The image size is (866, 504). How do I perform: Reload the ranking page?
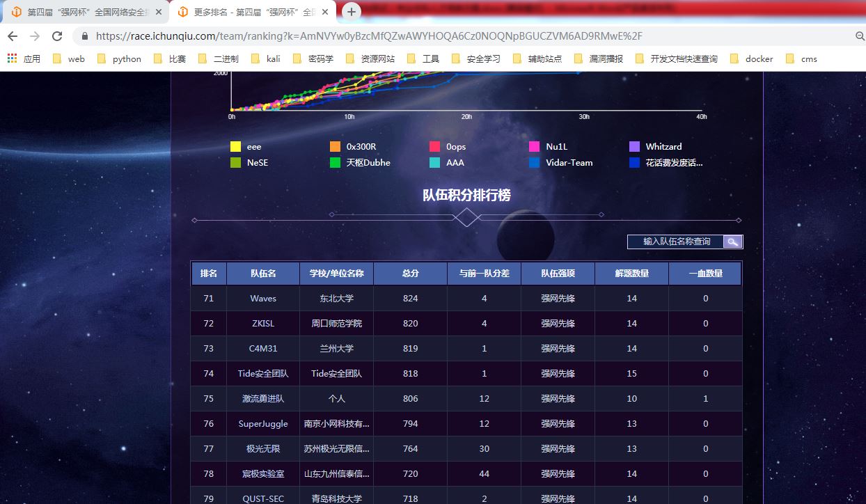click(57, 36)
